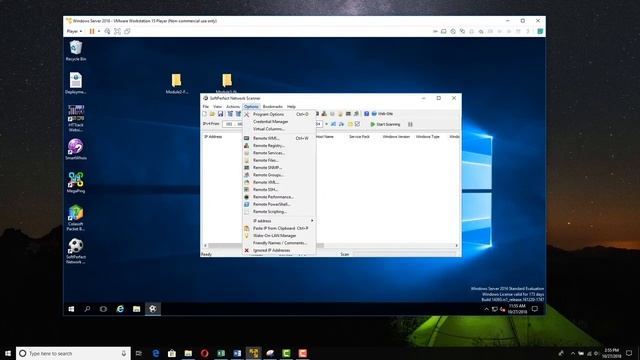
Task: Open the Bookmarks menu in Network Scanner
Action: pos(273,107)
